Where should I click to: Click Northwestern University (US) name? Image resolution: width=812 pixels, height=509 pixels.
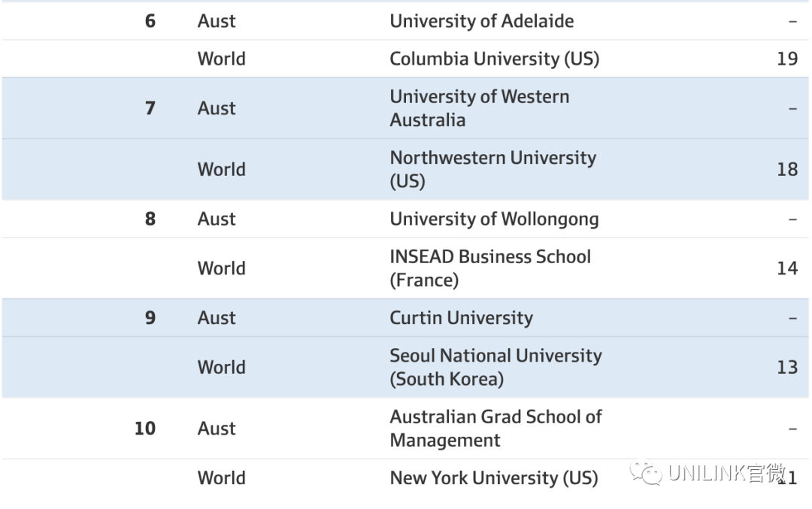(x=492, y=169)
